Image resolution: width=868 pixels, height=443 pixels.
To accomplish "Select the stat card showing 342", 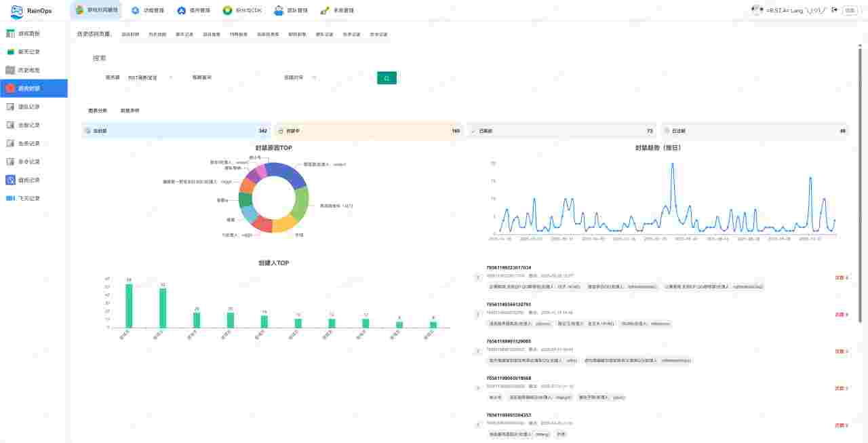I will (175, 130).
